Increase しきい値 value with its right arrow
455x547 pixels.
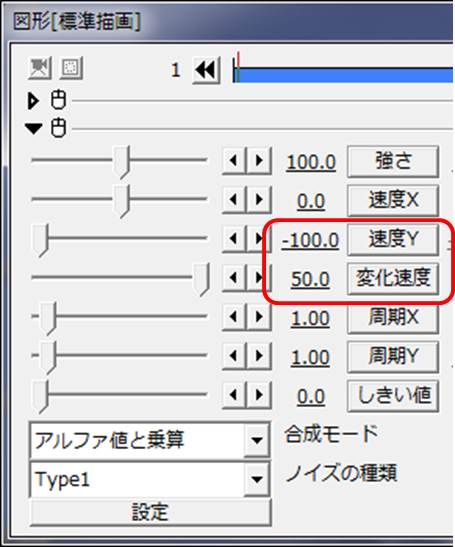[259, 395]
